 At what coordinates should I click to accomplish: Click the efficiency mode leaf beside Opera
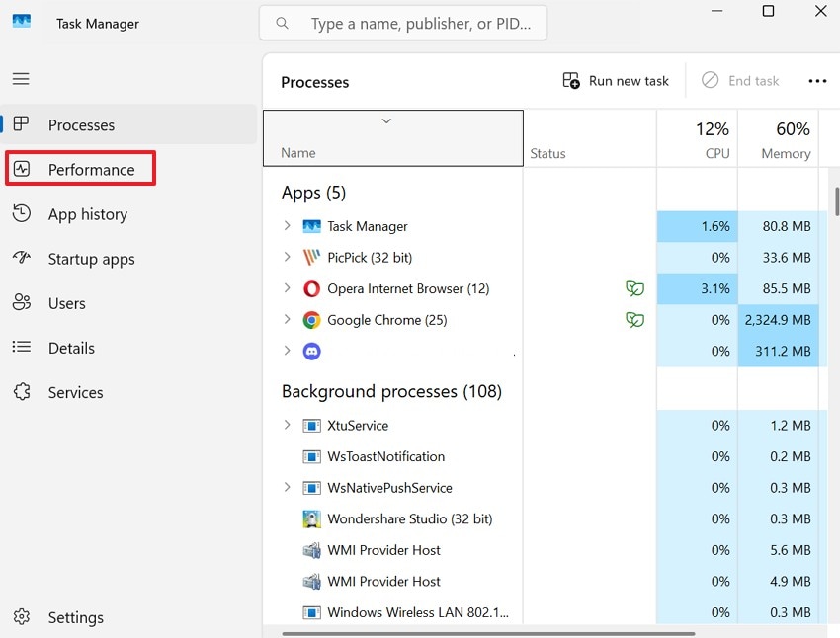[x=635, y=288]
